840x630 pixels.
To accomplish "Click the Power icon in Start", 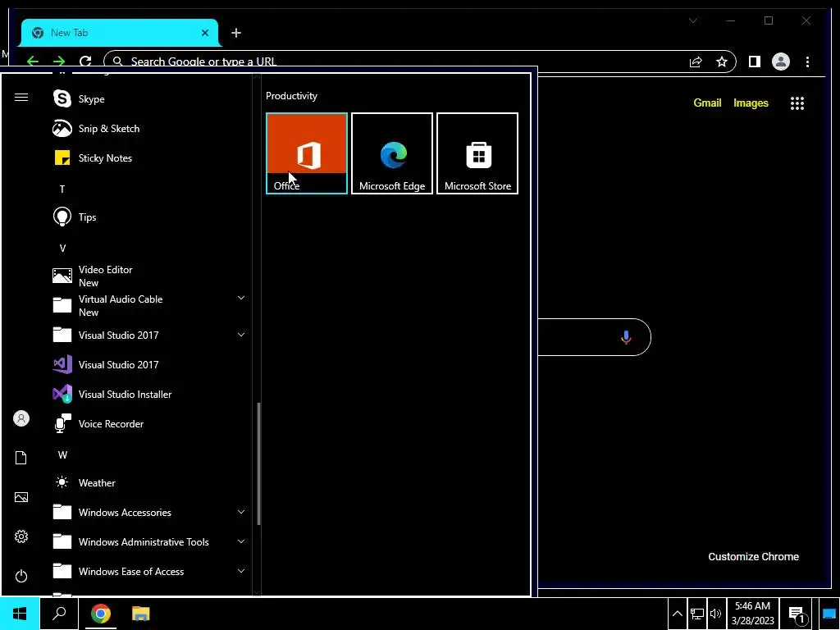I will (21, 576).
